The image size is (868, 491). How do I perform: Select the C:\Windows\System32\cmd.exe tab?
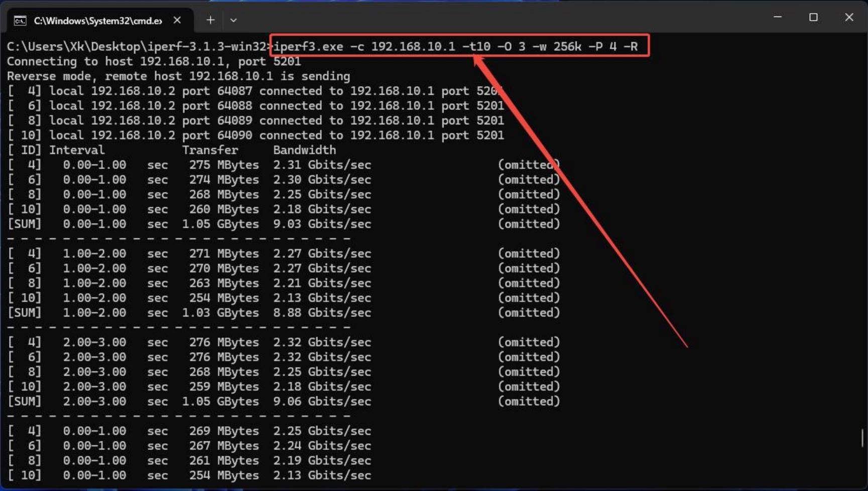[98, 21]
